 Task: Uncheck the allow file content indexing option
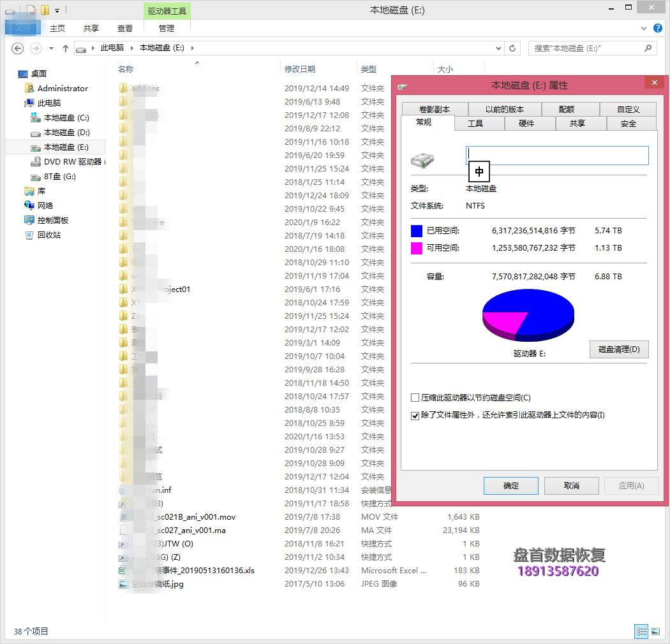415,416
